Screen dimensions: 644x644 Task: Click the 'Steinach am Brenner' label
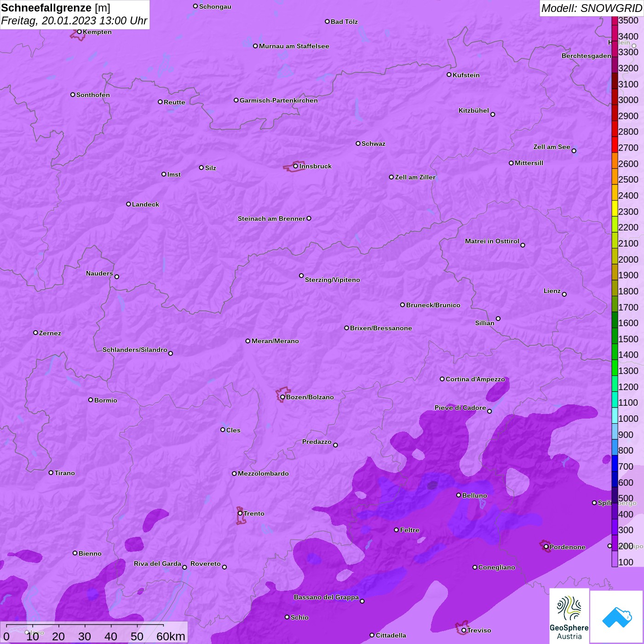pos(271,218)
